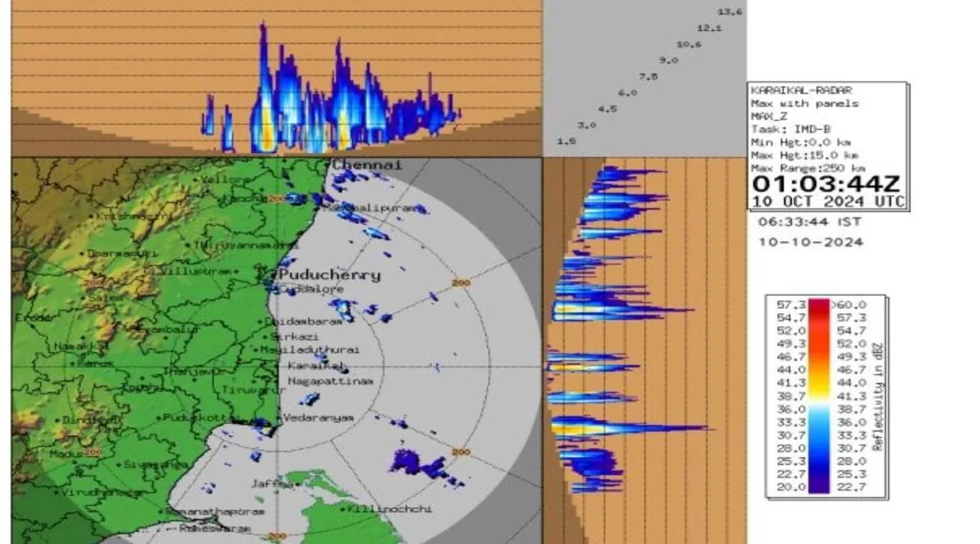Click the "Max Range:250 km" line
The width and height of the screenshot is (980, 544).
[x=808, y=168]
